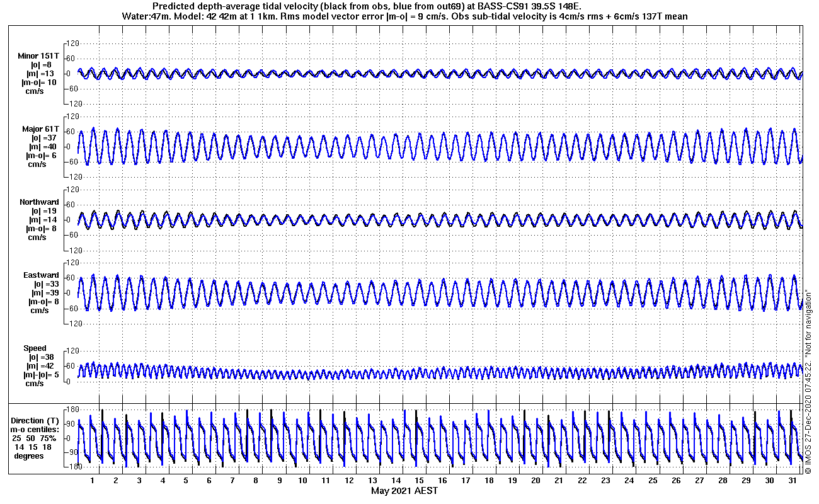
Task: Click day 20 tick label on the date axis
Action: coord(535,481)
